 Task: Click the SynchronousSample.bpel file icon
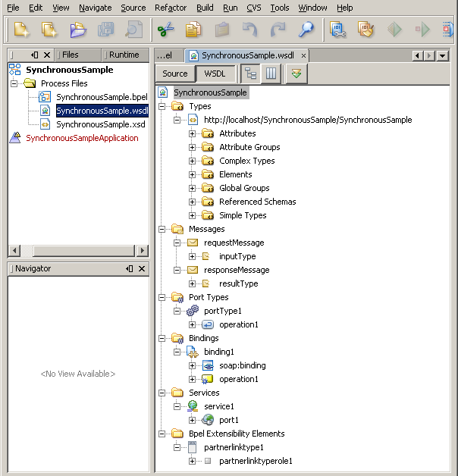coord(45,97)
